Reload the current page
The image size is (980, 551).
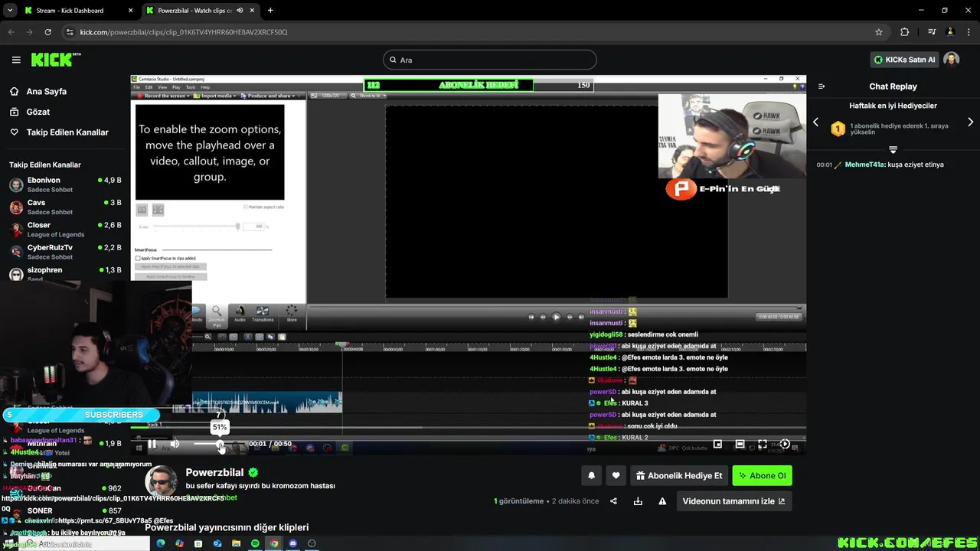click(x=47, y=32)
